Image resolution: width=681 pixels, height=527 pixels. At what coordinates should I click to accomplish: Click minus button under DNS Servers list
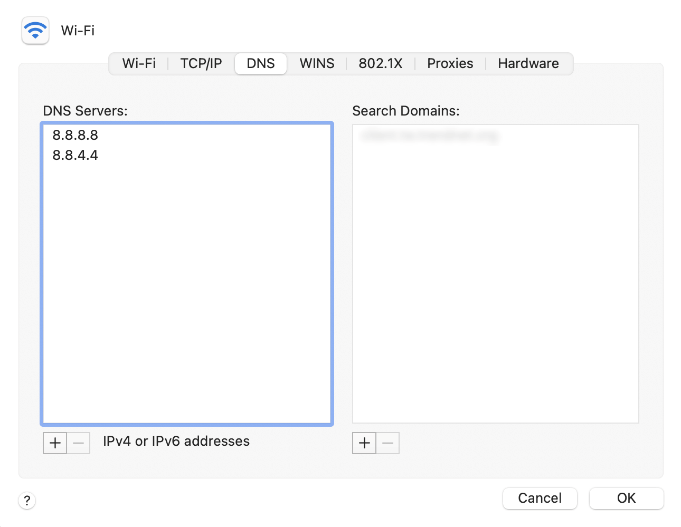click(x=79, y=442)
